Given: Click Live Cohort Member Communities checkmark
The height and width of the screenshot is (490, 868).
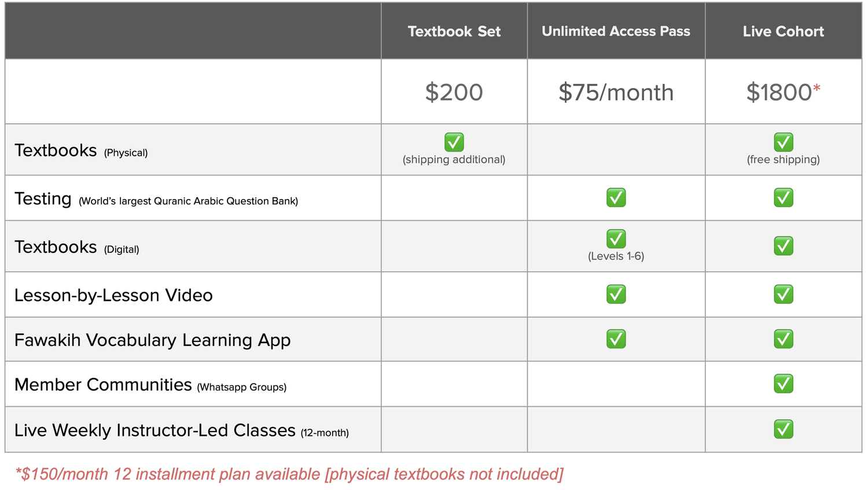Looking at the screenshot, I should point(783,384).
